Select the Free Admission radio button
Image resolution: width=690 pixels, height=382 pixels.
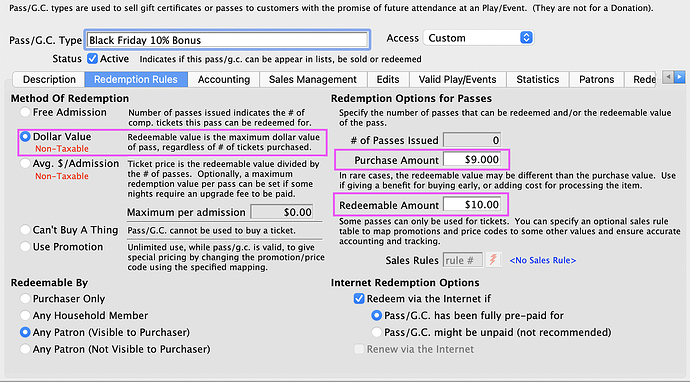[x=25, y=112]
